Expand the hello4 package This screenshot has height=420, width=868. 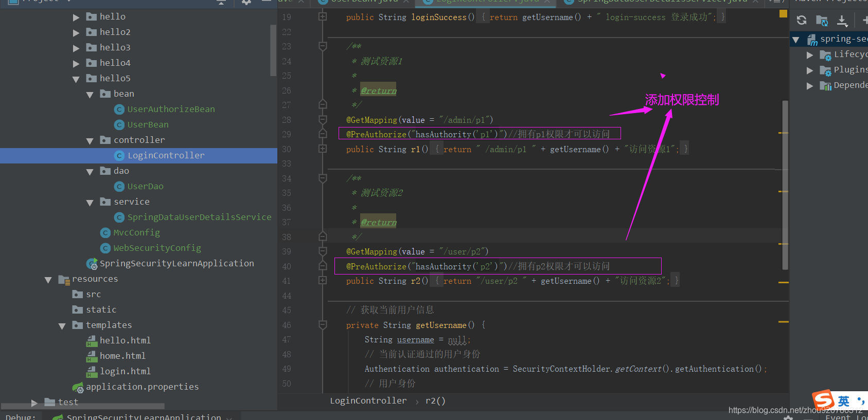point(76,64)
